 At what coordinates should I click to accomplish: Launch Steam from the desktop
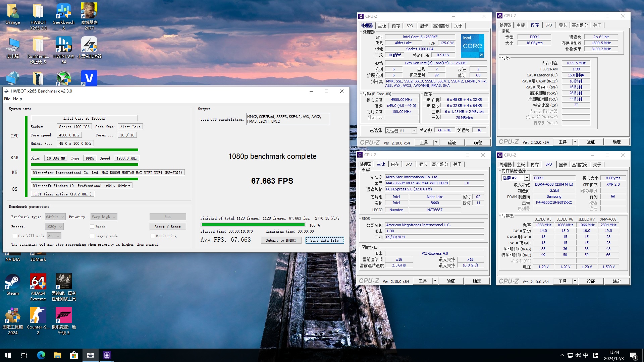click(x=13, y=285)
